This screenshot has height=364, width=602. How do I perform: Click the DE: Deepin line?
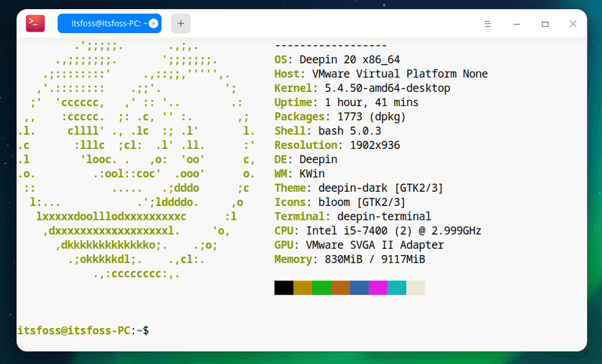tap(306, 159)
